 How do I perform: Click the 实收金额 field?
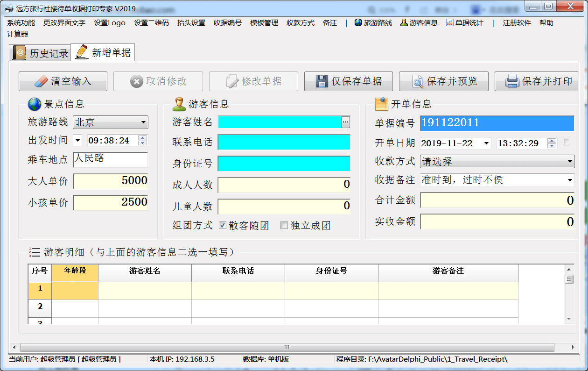coord(497,221)
